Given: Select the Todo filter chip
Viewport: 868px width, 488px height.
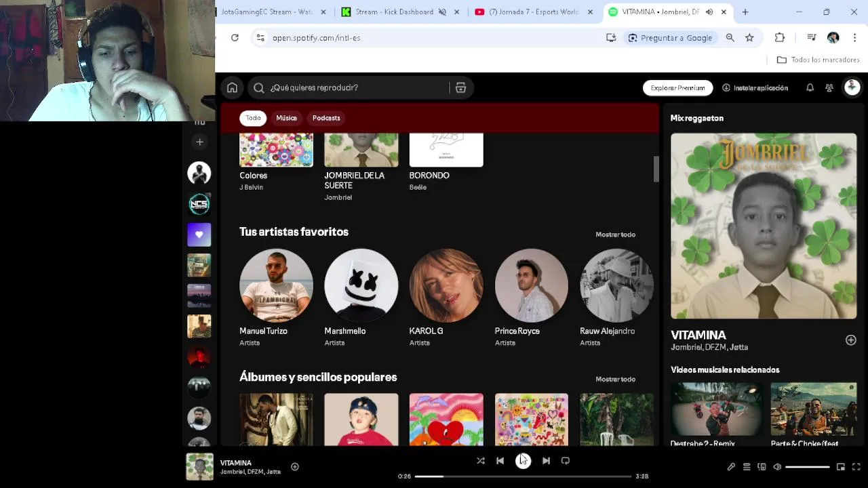Looking at the screenshot, I should coord(253,118).
